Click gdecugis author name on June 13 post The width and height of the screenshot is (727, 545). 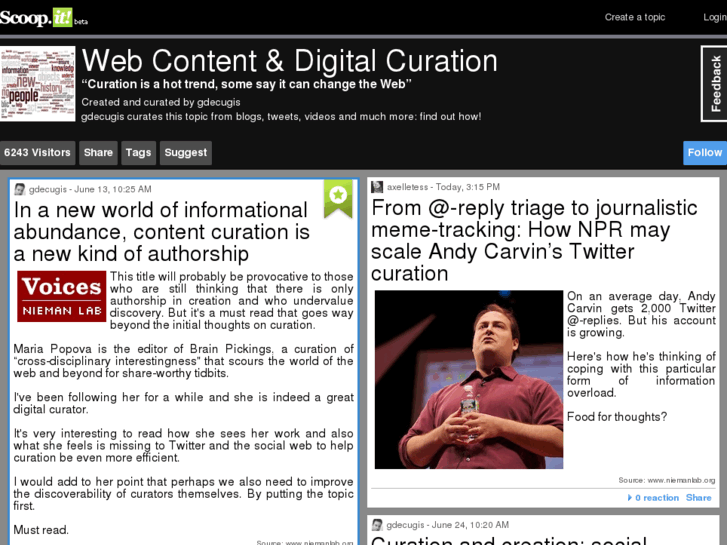tap(48, 189)
